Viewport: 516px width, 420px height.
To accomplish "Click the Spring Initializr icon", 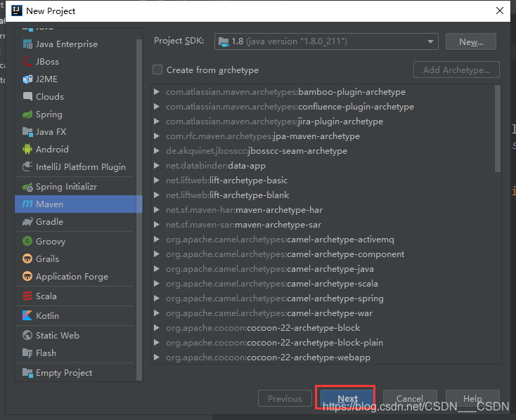I will 27,187.
